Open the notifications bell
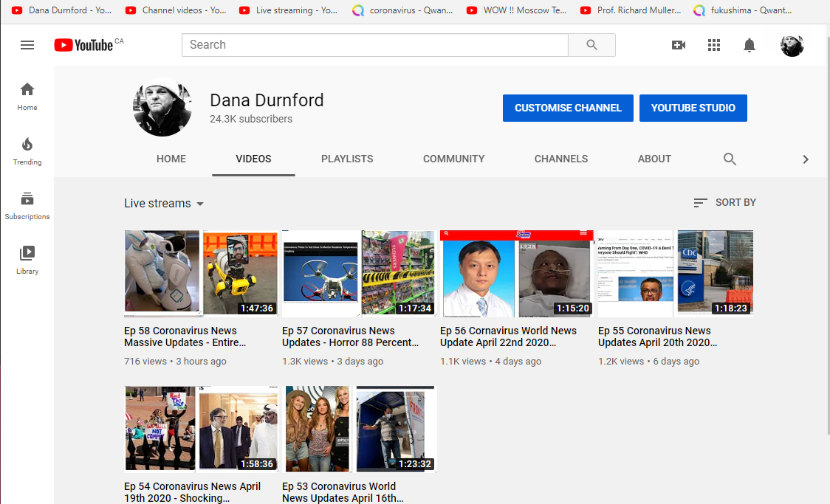Screen dimensions: 830x504 pos(749,45)
